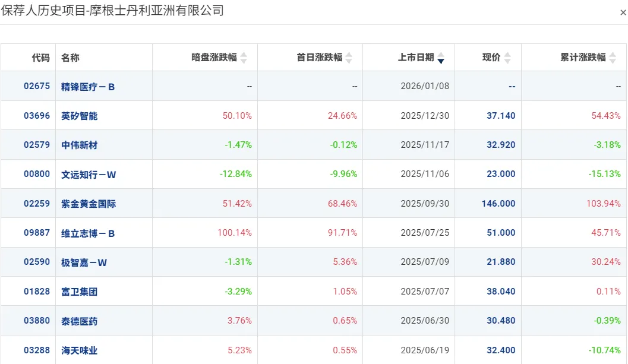Open 极智嘉－W stock page
Image resolution: width=628 pixels, height=364 pixels.
84,262
